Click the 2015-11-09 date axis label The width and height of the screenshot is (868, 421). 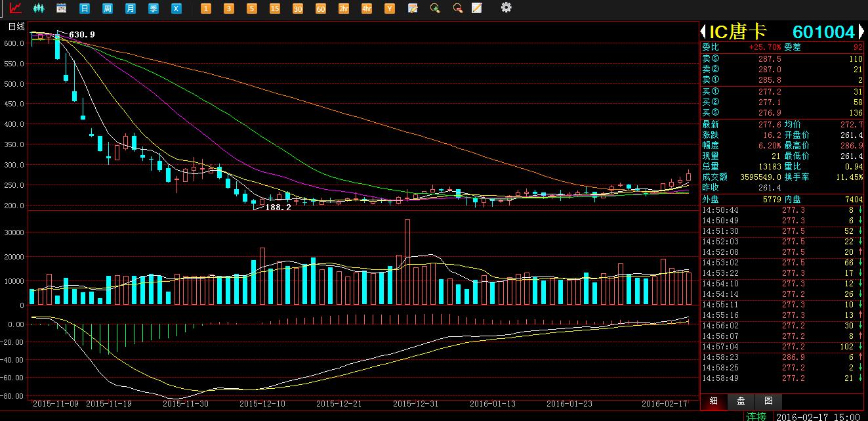(56, 404)
